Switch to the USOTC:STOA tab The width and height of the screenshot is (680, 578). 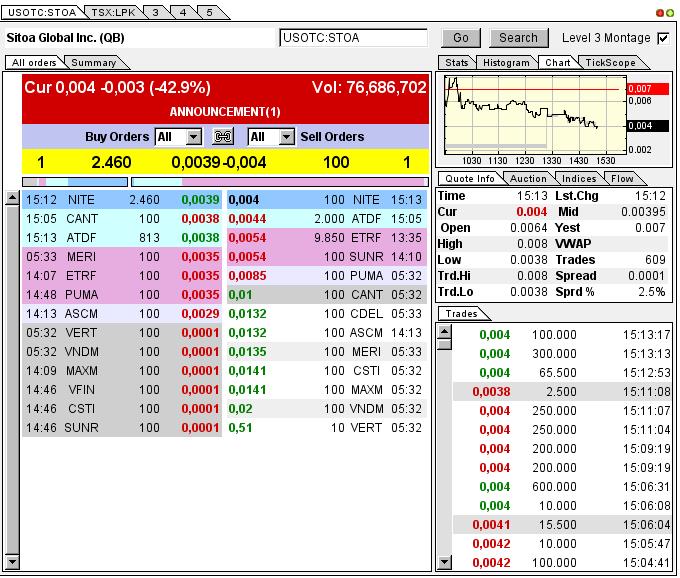42,13
